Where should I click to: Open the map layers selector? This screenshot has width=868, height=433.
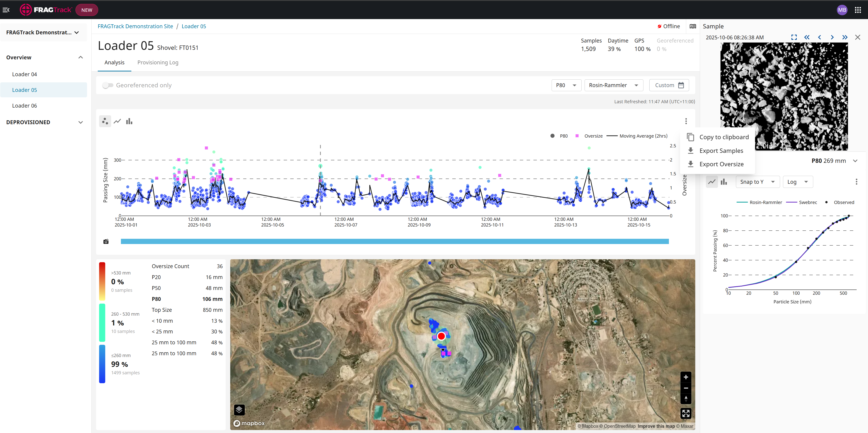(239, 410)
